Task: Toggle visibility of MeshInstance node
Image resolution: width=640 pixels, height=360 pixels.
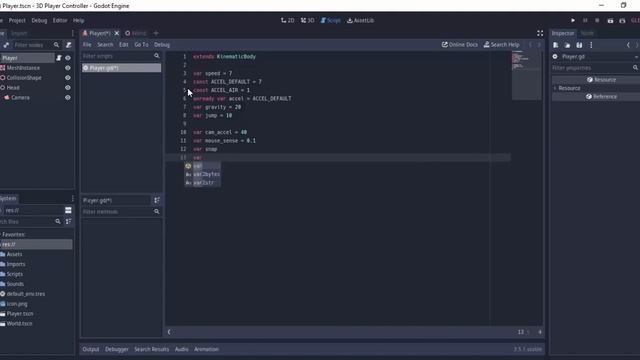Action: pos(68,68)
